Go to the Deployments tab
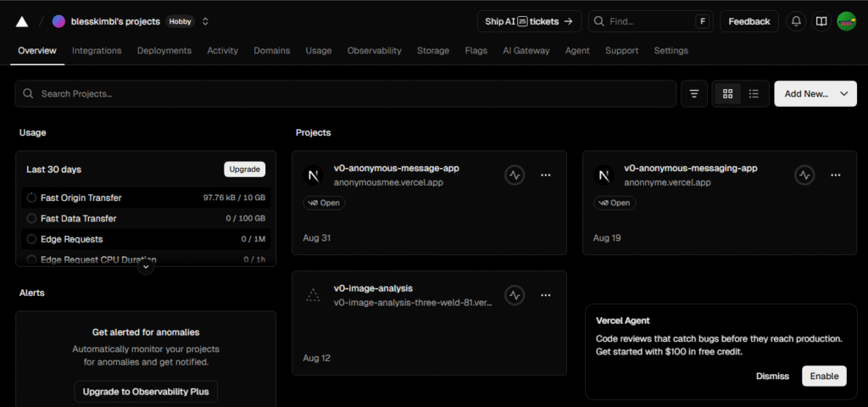This screenshot has width=868, height=407. click(164, 51)
